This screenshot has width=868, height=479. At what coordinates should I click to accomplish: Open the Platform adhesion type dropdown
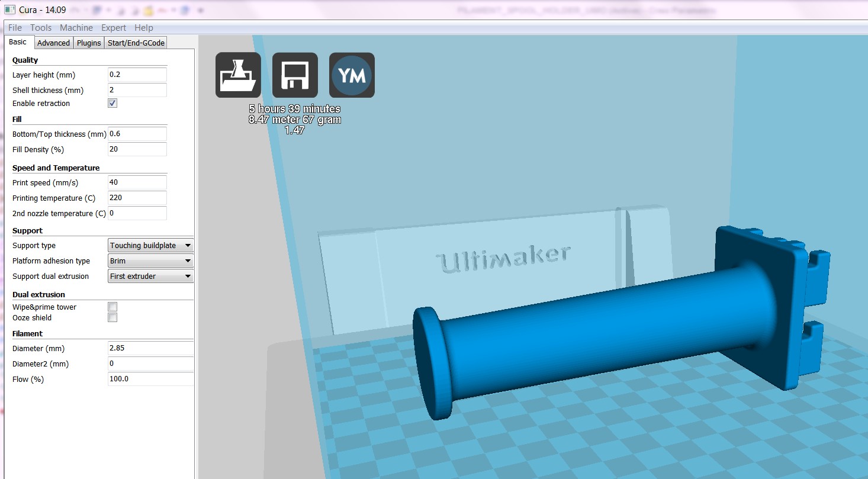[x=151, y=261]
